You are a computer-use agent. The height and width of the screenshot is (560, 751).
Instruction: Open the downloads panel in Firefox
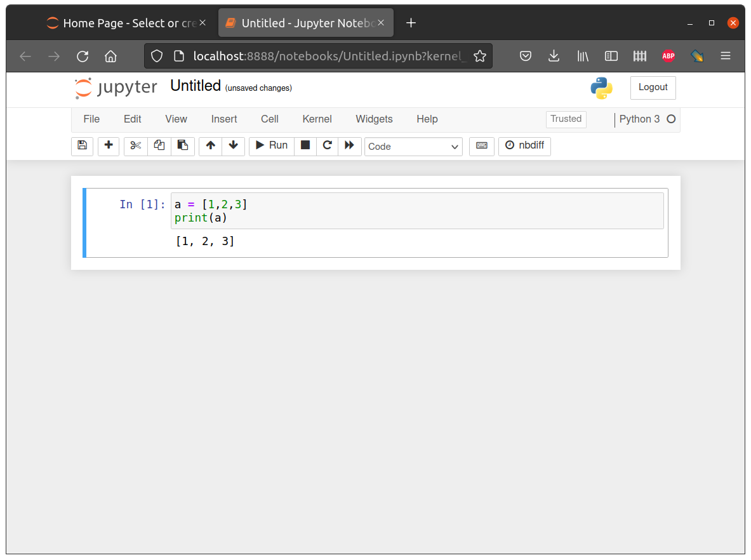554,56
